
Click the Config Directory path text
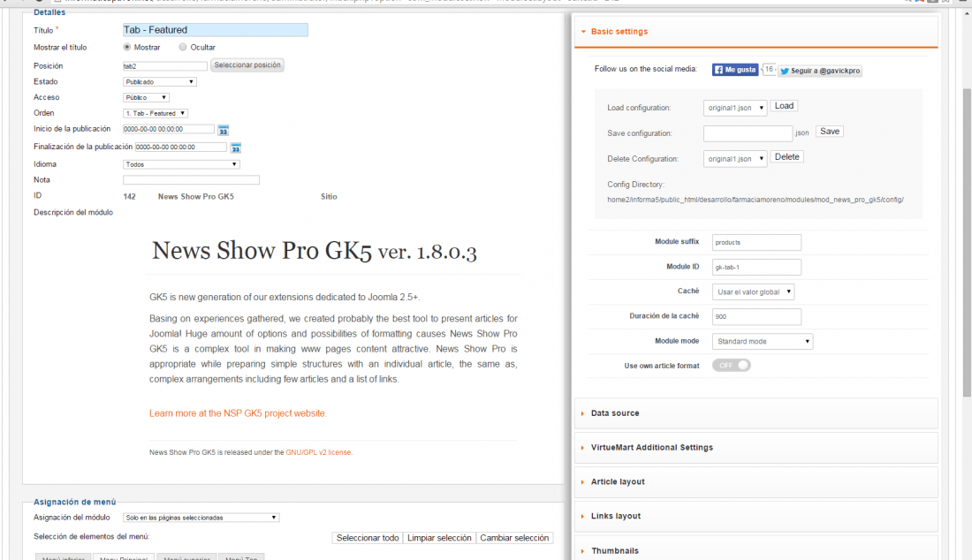pos(755,200)
